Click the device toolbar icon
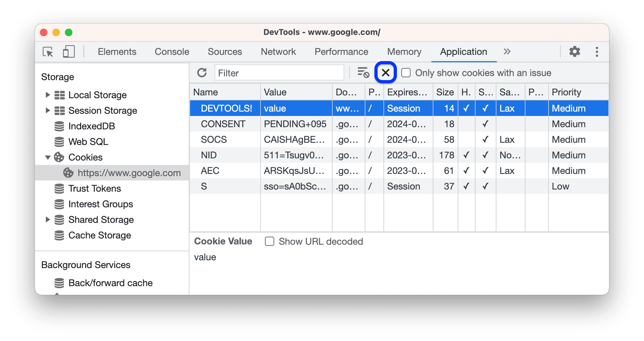644x341 pixels. click(x=68, y=51)
